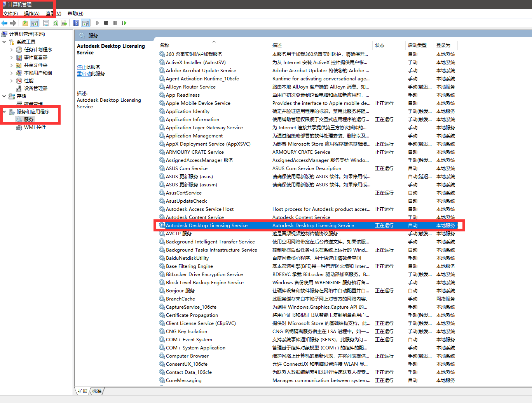Open the 帮助(H) menu

pos(75,14)
